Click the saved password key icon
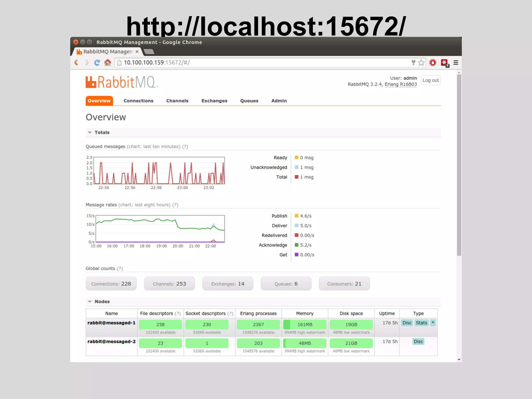532x399 pixels. pyautogui.click(x=413, y=63)
